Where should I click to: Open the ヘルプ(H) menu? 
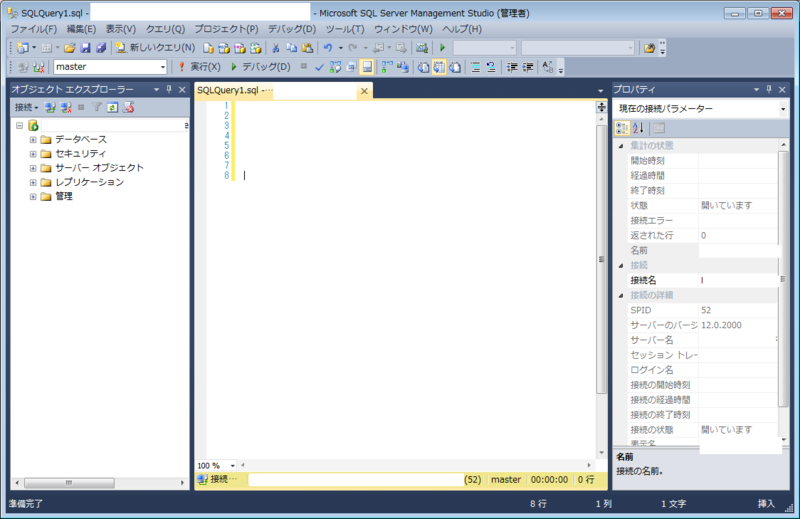pyautogui.click(x=462, y=29)
